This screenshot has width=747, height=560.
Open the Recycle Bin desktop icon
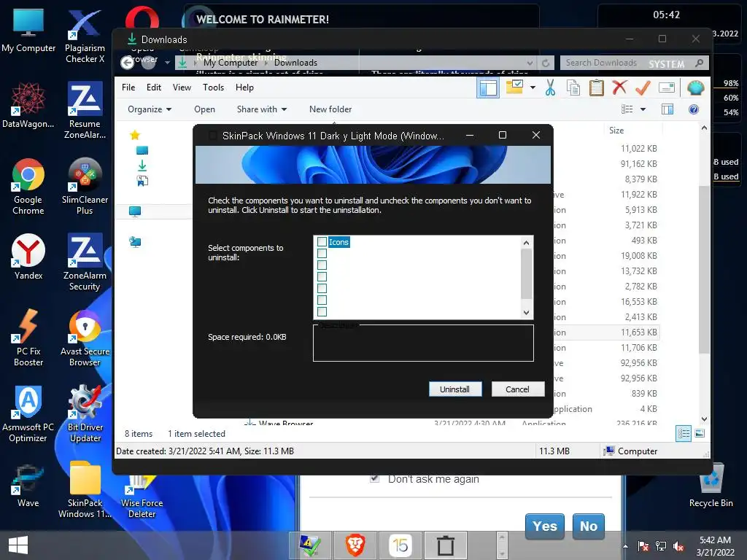(x=711, y=486)
